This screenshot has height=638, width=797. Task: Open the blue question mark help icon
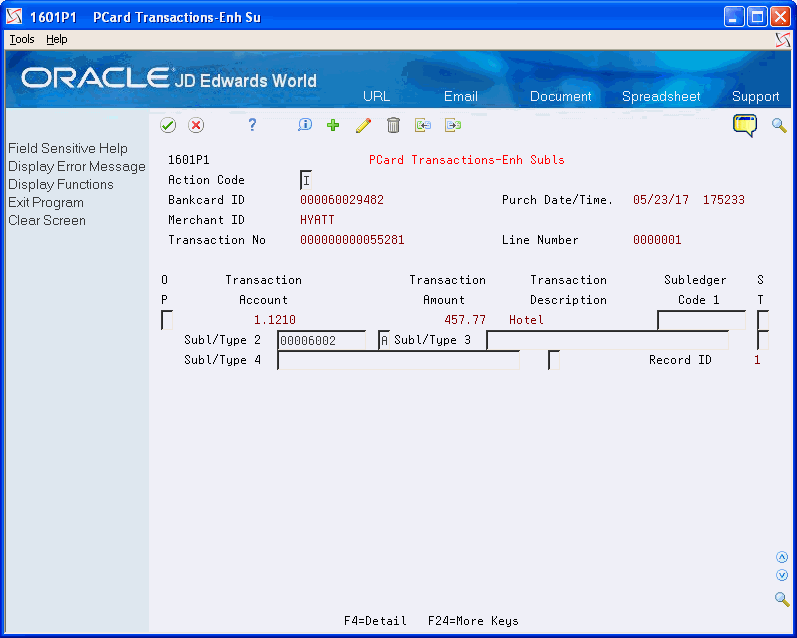pyautogui.click(x=252, y=125)
